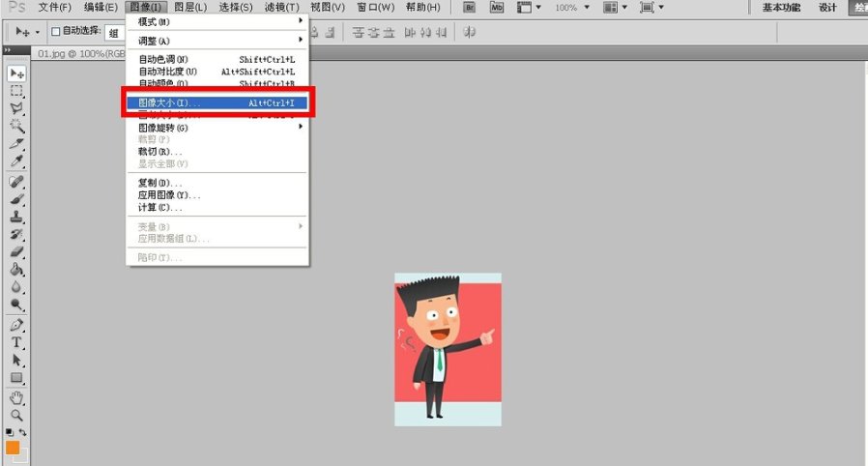The height and width of the screenshot is (466, 868).
Task: Select the Clone Stamp tool
Action: (x=16, y=218)
